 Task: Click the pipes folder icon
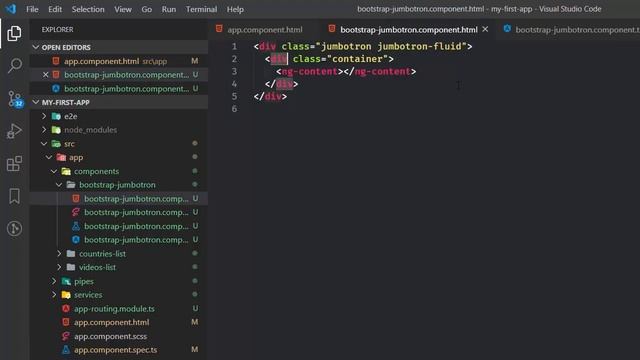66,281
